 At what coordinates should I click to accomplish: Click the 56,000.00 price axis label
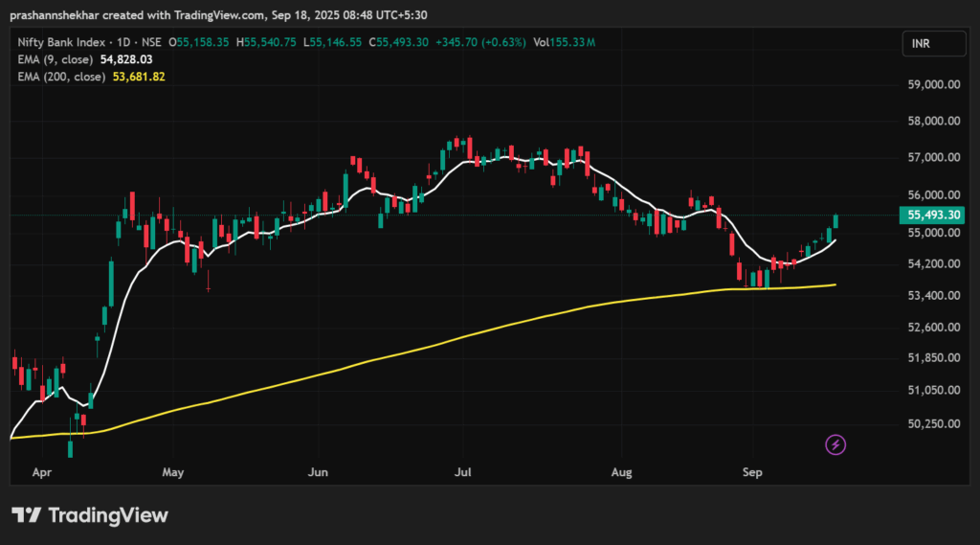point(934,195)
